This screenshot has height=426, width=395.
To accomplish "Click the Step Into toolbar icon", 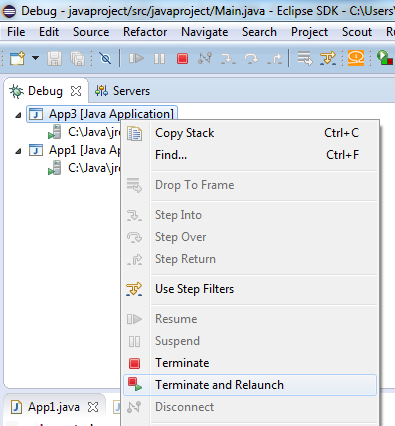I will (x=228, y=59).
